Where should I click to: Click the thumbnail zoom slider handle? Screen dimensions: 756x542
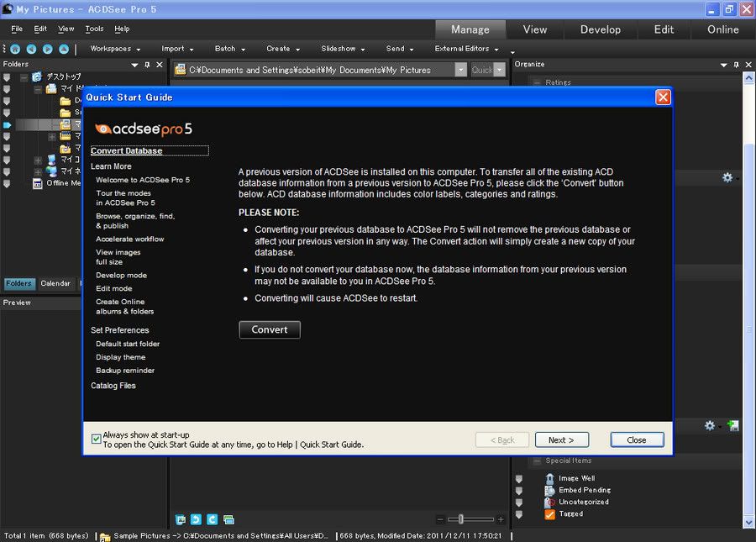[461, 519]
